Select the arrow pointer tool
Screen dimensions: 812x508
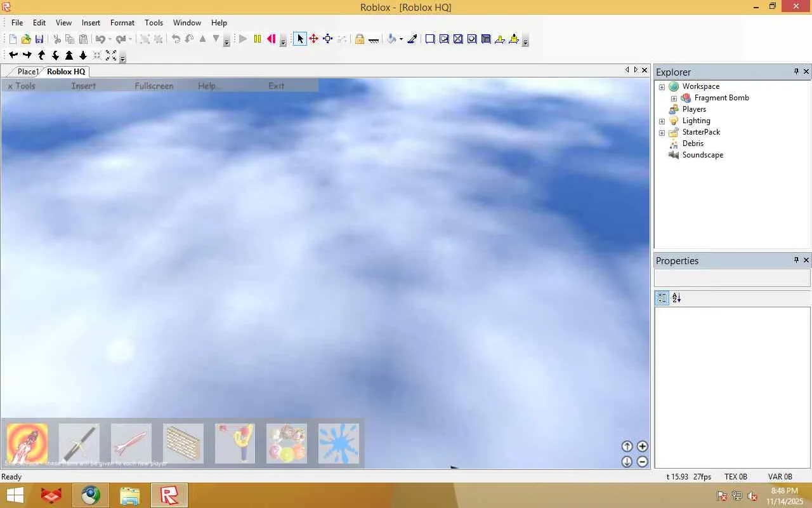click(x=300, y=39)
